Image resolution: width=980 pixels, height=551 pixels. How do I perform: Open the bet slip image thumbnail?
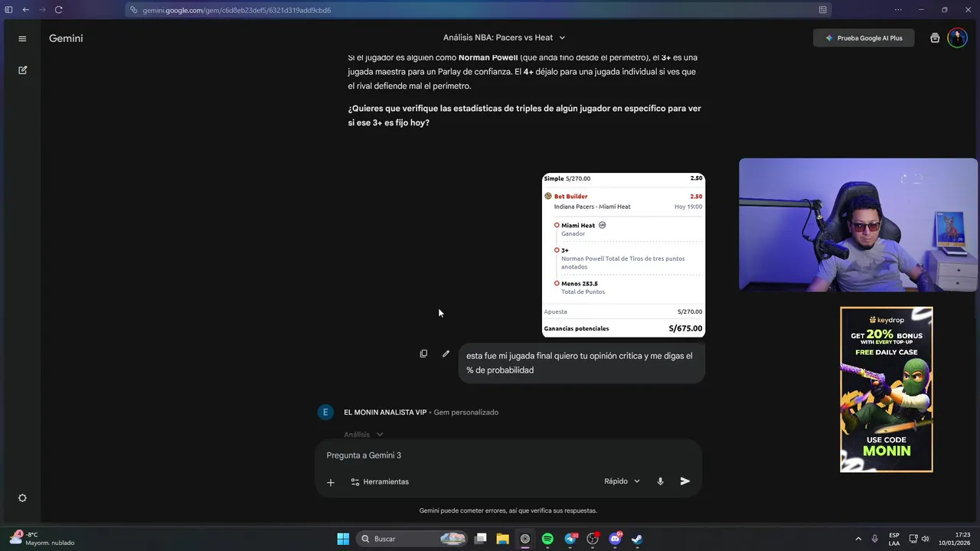tap(623, 255)
